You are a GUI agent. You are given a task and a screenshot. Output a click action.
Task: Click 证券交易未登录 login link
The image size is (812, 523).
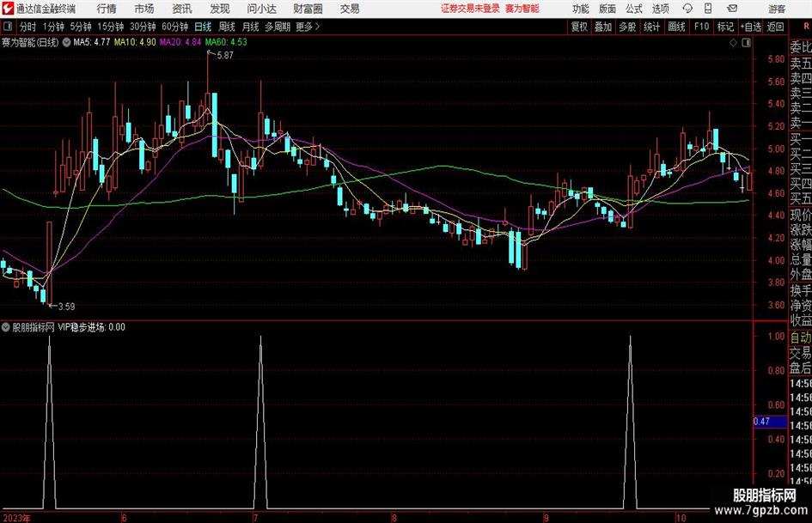[x=470, y=9]
